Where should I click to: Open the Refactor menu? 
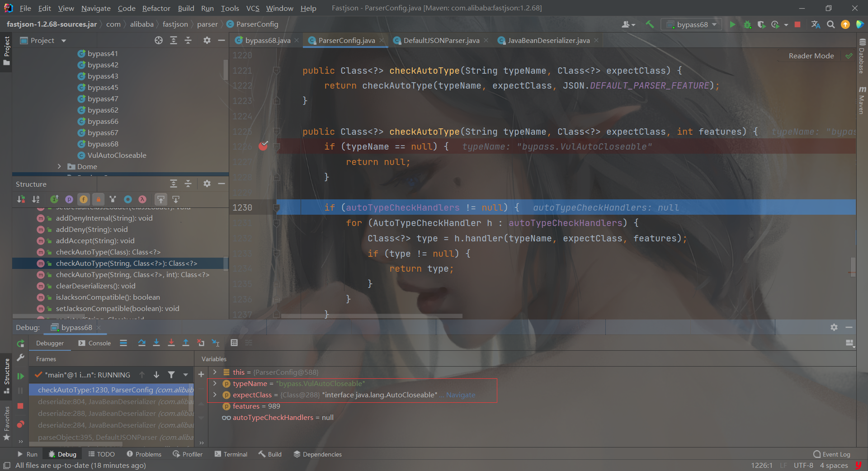pyautogui.click(x=156, y=8)
